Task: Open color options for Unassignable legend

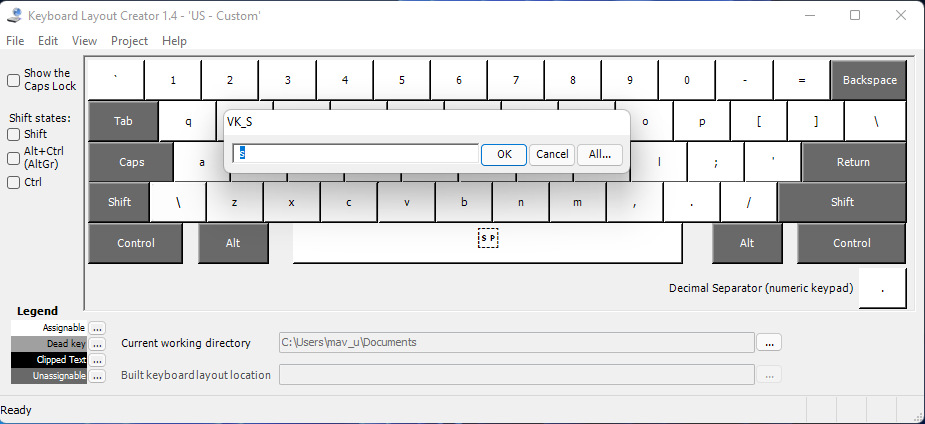Action: 97,376
